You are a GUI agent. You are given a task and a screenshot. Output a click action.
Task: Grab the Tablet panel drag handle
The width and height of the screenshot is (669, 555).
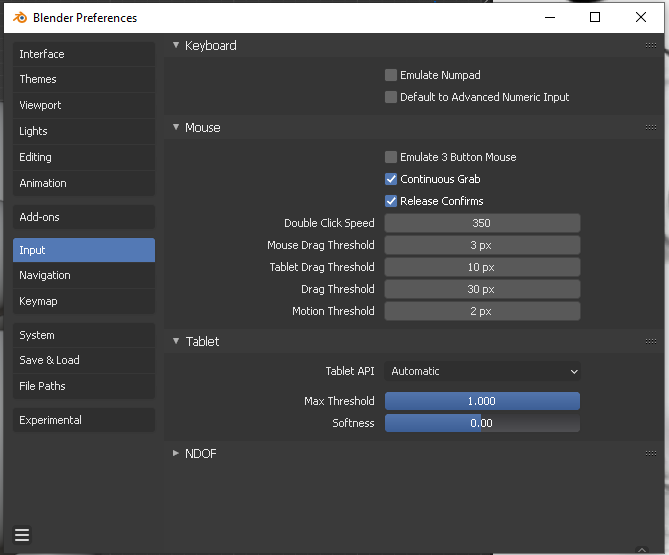click(x=651, y=341)
